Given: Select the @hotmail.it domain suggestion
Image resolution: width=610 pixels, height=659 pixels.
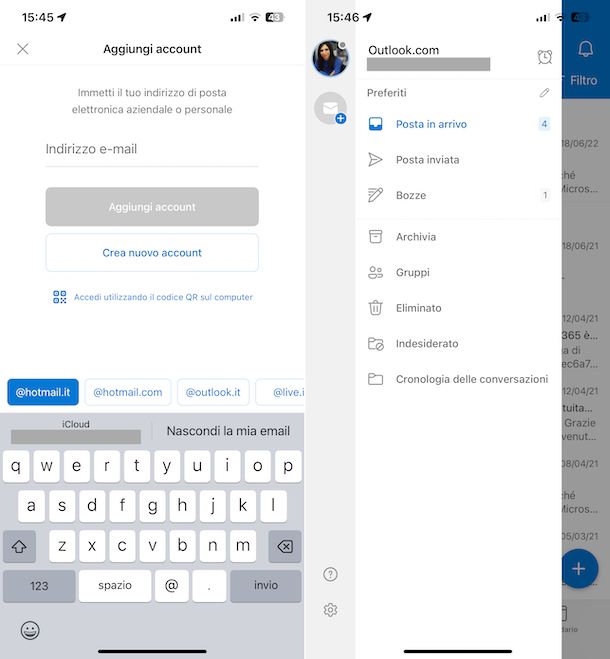Looking at the screenshot, I should [43, 392].
